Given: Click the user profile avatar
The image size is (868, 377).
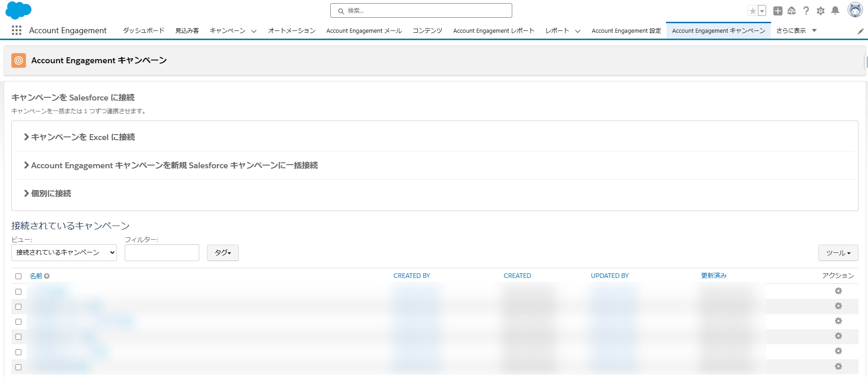Looking at the screenshot, I should pos(855,10).
